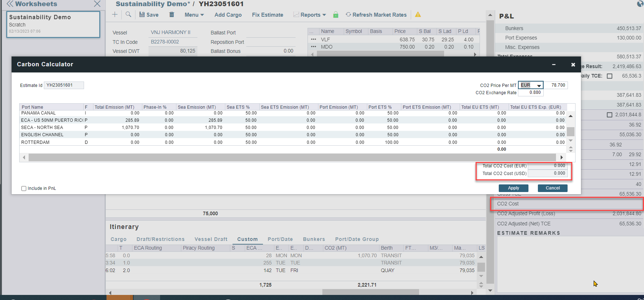
Task: Enable the Include in PnL checkbox
Action: (x=24, y=188)
